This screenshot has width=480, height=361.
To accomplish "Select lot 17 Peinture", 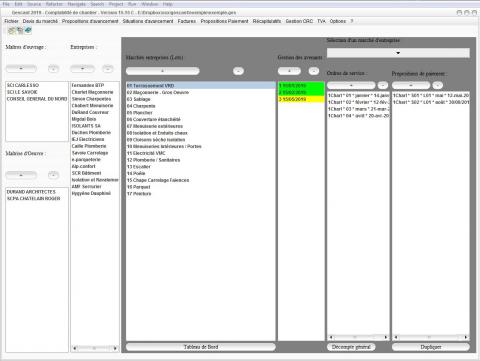I will tap(201, 194).
